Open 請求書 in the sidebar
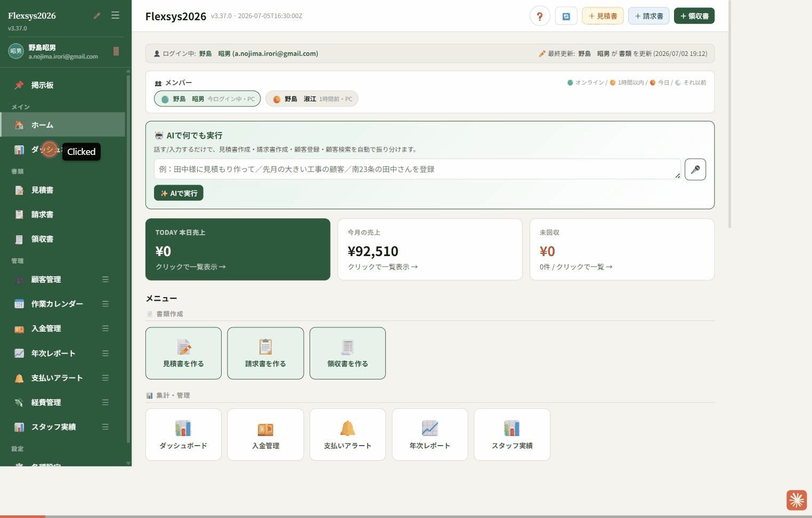 [63, 215]
